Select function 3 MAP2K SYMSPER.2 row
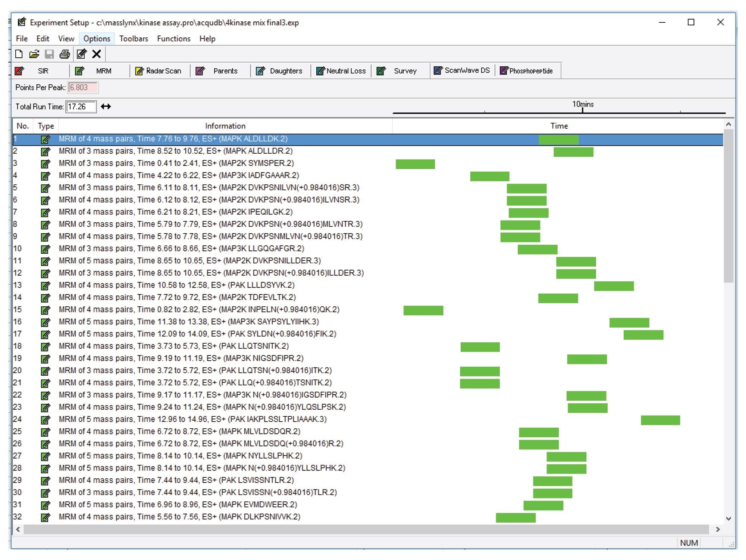Image resolution: width=746 pixels, height=560 pixels. pos(368,163)
